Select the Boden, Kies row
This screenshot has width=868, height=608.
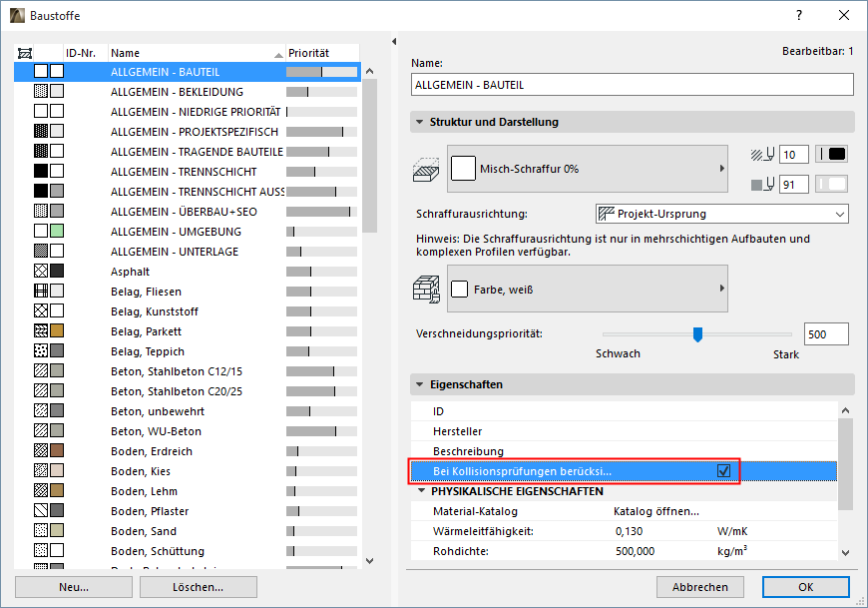pos(188,470)
